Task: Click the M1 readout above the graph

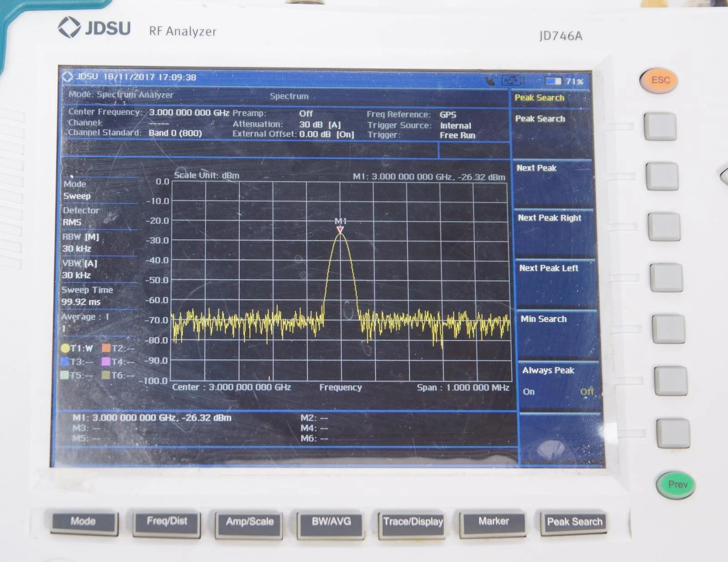Action: (x=429, y=177)
